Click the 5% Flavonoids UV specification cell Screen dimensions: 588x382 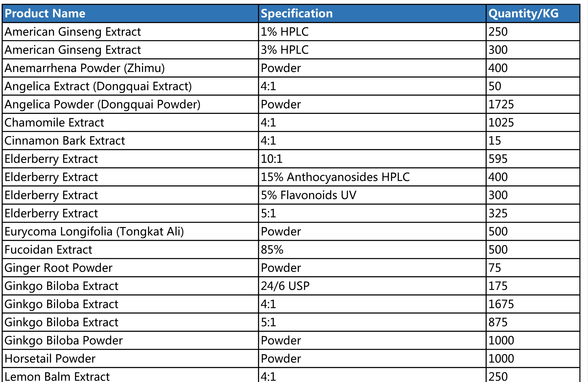tap(372, 195)
